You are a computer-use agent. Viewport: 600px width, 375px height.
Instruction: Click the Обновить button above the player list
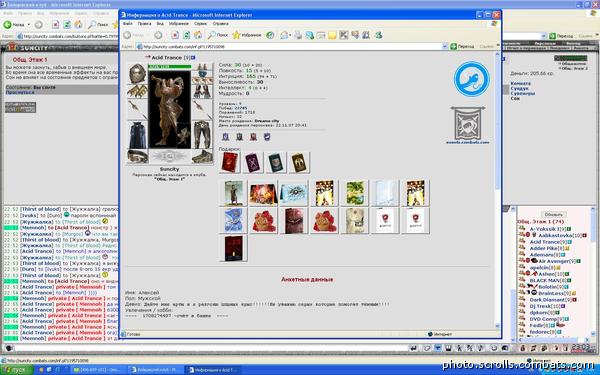pos(554,214)
